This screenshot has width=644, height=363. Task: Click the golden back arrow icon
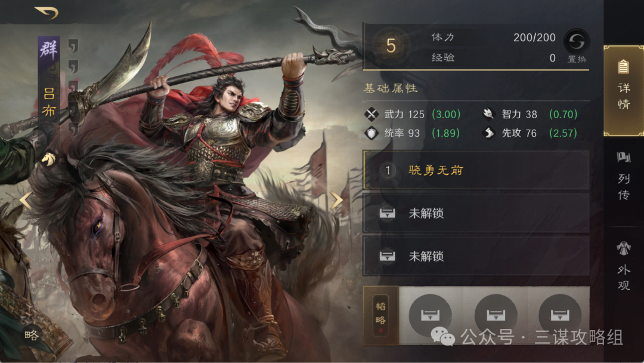[47, 13]
